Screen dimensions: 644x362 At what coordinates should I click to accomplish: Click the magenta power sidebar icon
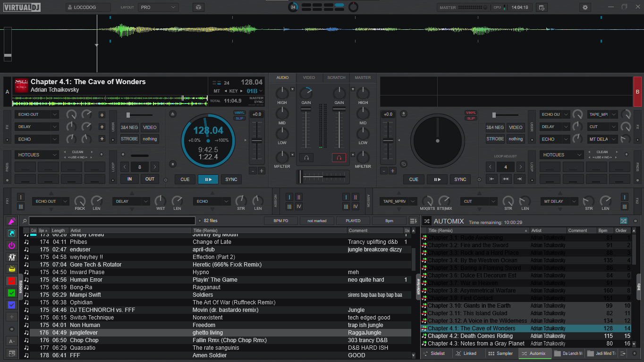pos(12,245)
